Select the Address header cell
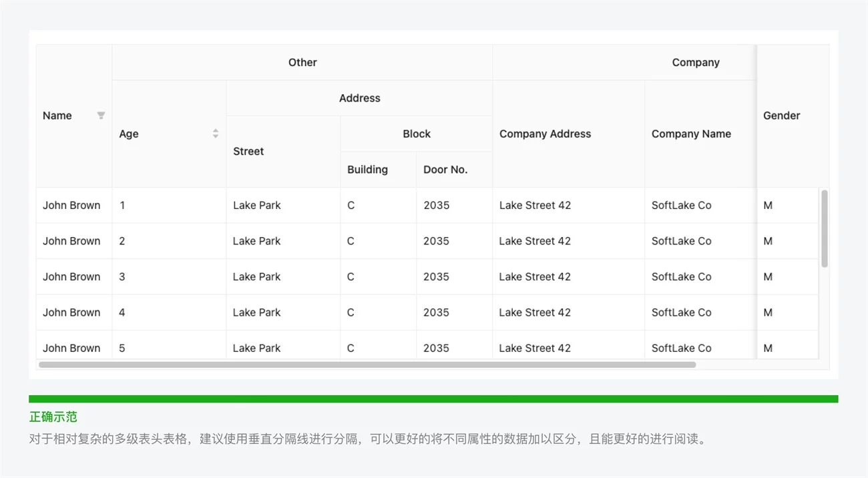This screenshot has height=478, width=868. tap(359, 98)
